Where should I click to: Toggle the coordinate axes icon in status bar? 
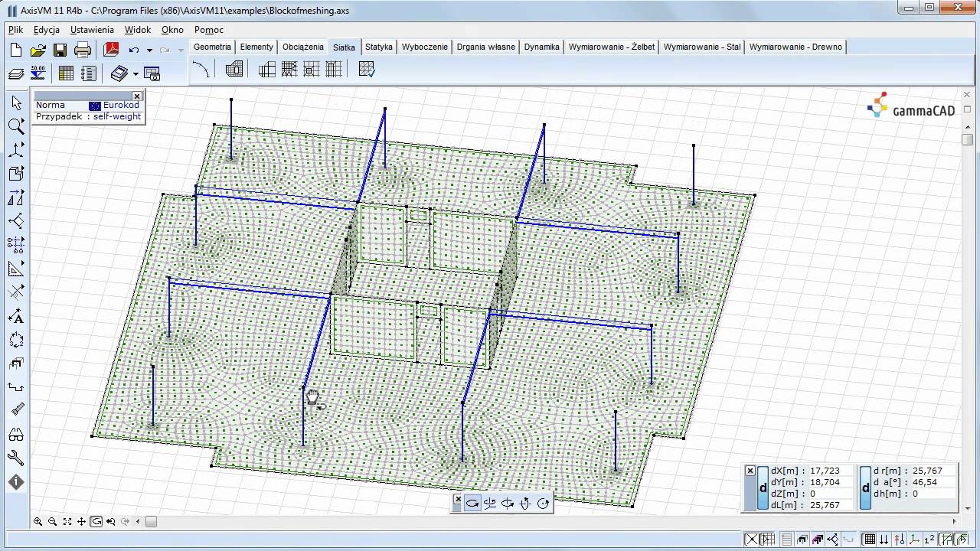coord(914,540)
